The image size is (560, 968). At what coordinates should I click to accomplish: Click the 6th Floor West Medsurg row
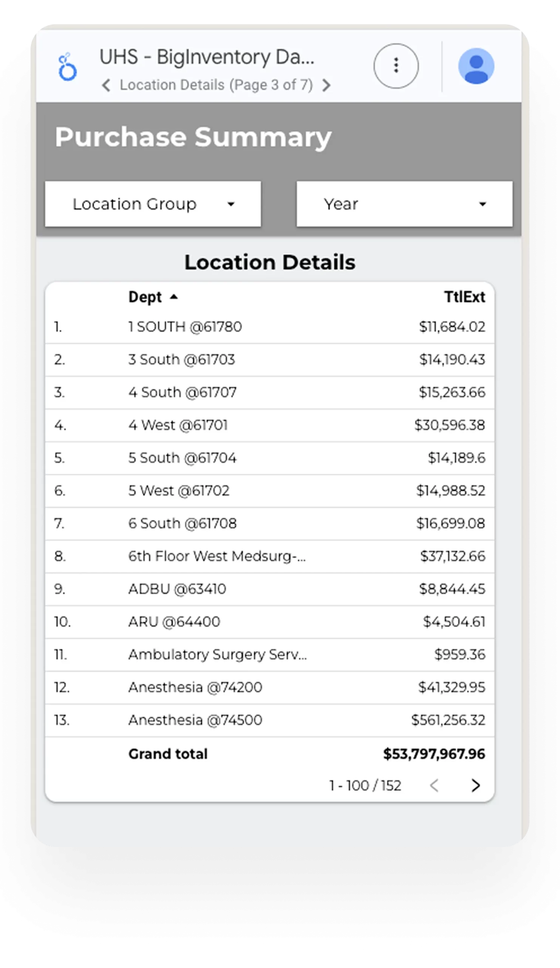pyautogui.click(x=217, y=556)
